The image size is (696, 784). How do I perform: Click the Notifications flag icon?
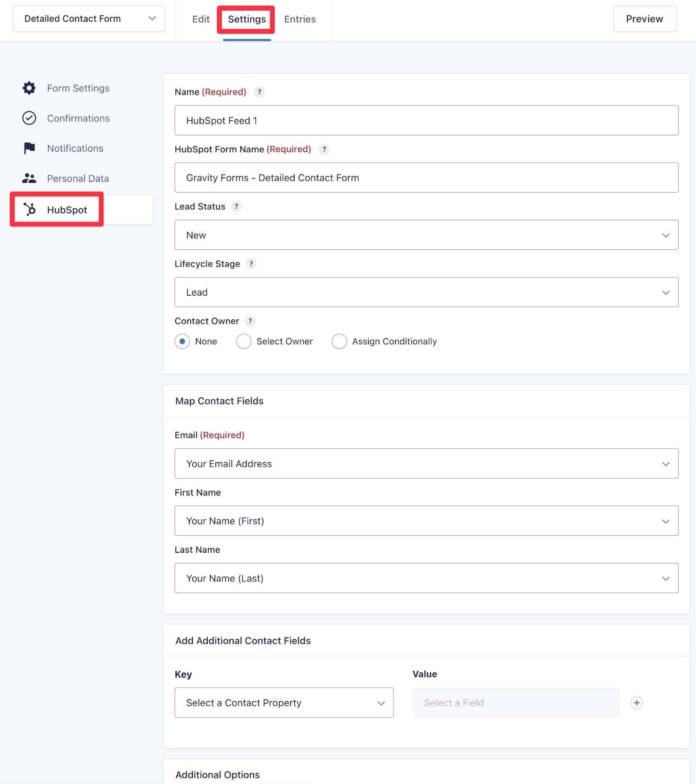[29, 149]
